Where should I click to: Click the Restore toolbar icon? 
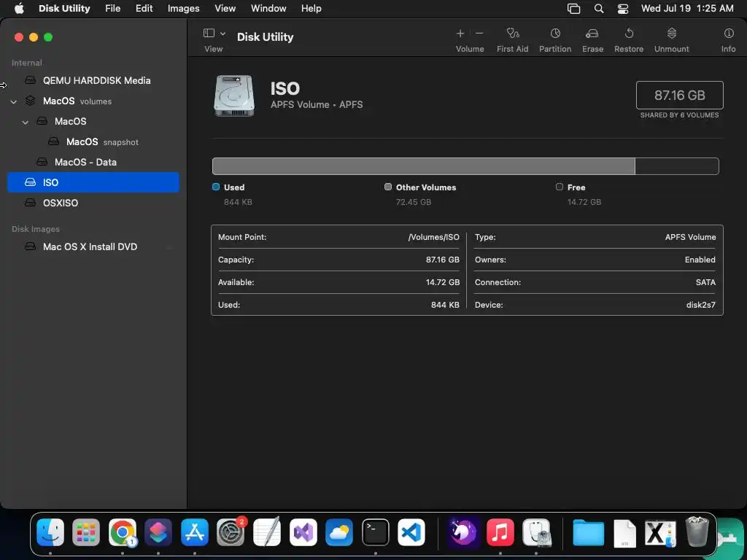pyautogui.click(x=629, y=34)
